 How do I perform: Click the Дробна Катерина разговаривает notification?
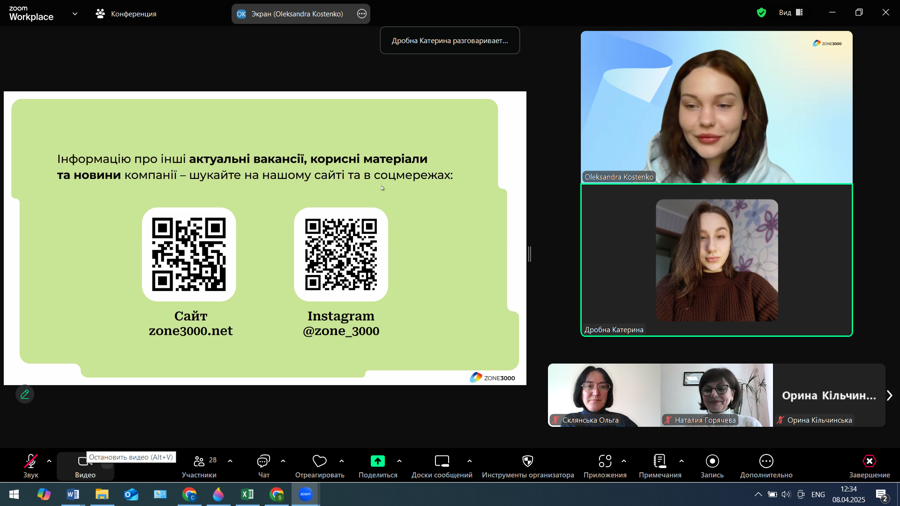(449, 40)
